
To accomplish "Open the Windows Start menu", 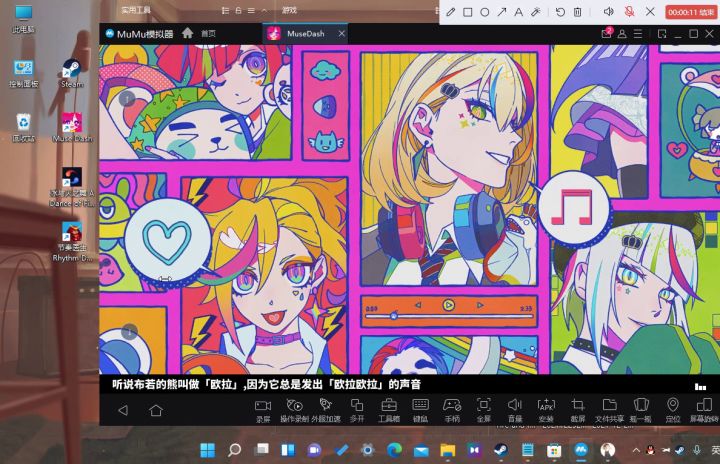I will pos(208,450).
